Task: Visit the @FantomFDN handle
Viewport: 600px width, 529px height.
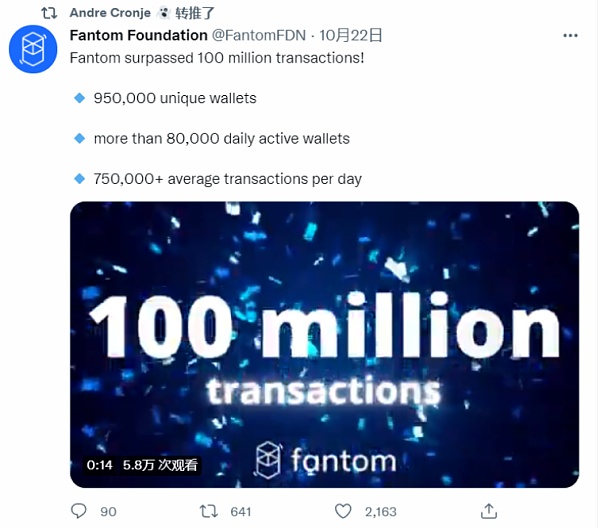Action: pos(259,35)
